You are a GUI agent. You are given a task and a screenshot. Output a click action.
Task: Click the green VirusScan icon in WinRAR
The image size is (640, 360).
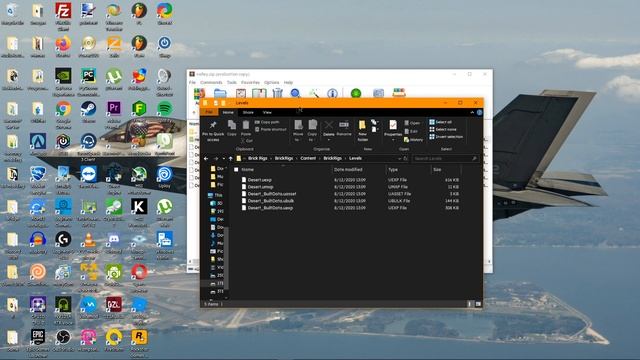(x=356, y=93)
